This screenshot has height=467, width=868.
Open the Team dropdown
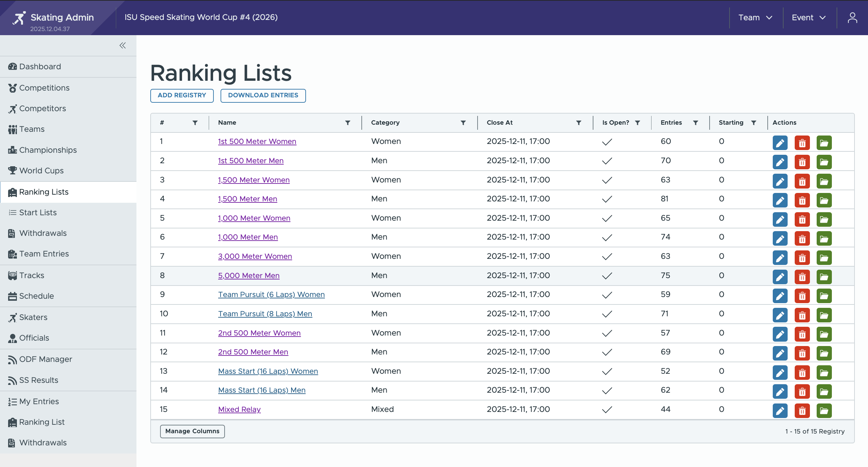coord(756,17)
